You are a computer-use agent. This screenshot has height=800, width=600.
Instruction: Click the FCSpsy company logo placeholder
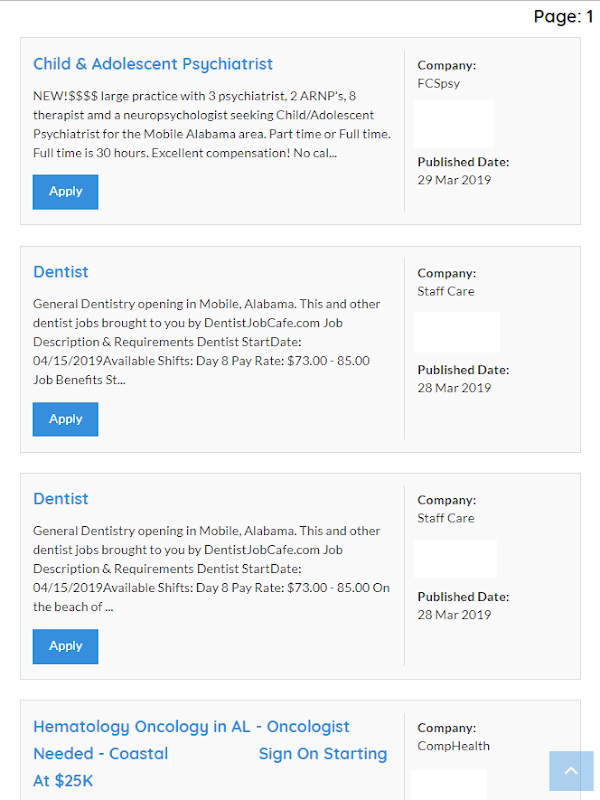coord(454,124)
